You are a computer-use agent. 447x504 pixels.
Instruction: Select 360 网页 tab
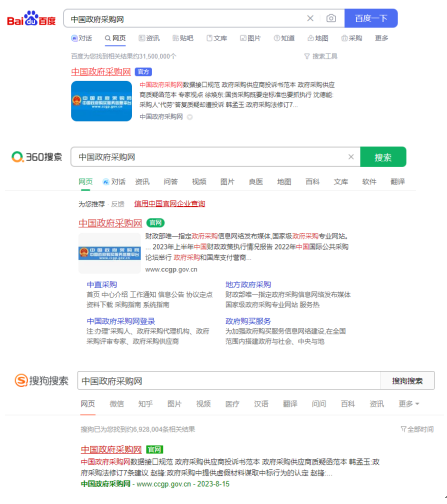(x=85, y=182)
